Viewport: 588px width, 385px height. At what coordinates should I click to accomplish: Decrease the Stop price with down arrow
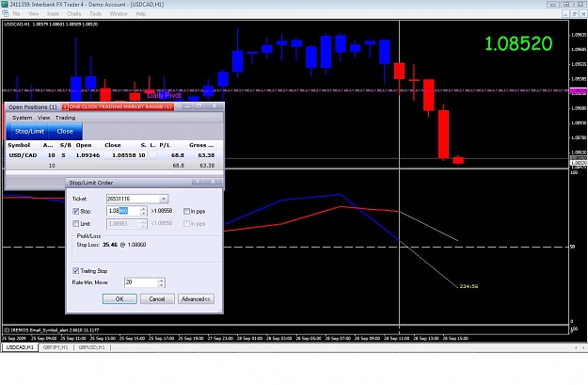[143, 214]
